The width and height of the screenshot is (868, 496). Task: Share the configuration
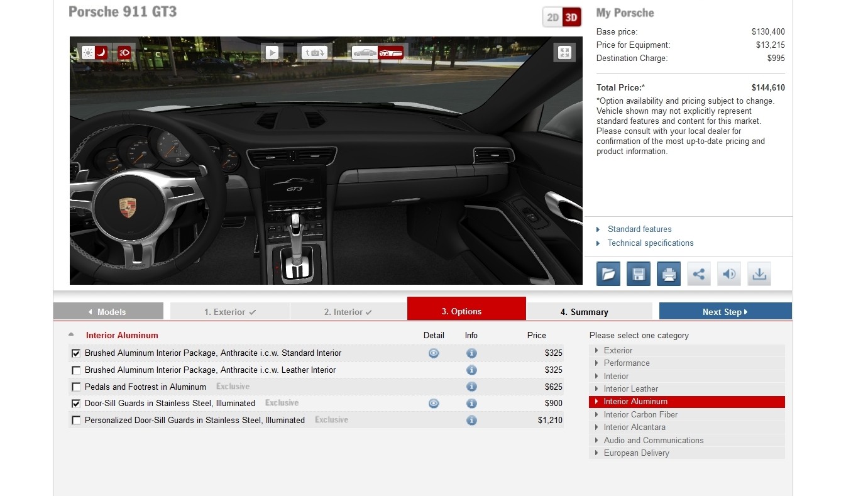(x=699, y=274)
